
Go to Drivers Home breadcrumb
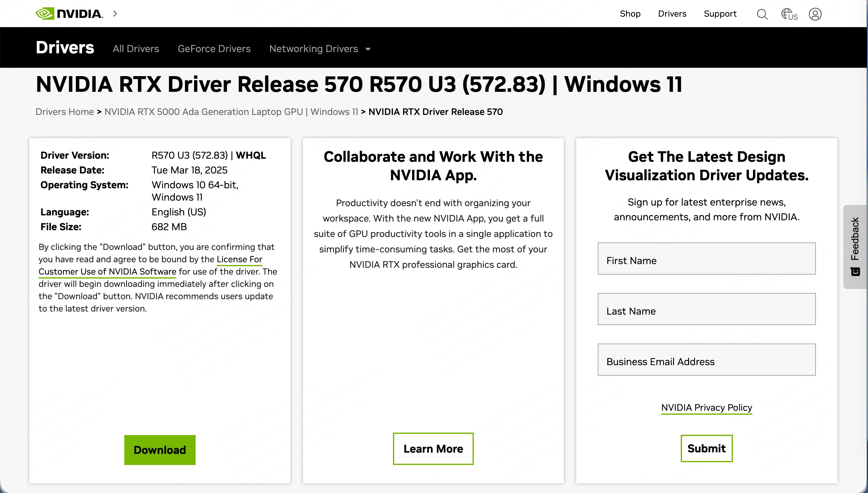[65, 112]
